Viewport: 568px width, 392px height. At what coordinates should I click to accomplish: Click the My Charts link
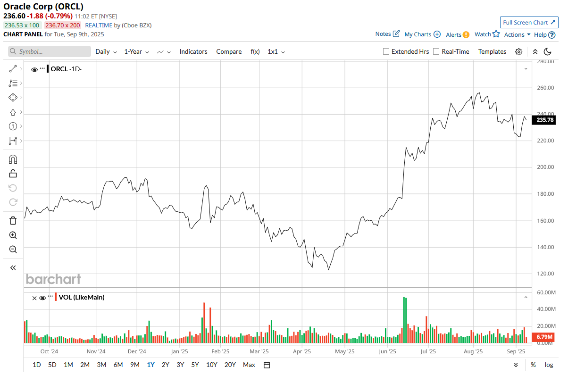[418, 34]
